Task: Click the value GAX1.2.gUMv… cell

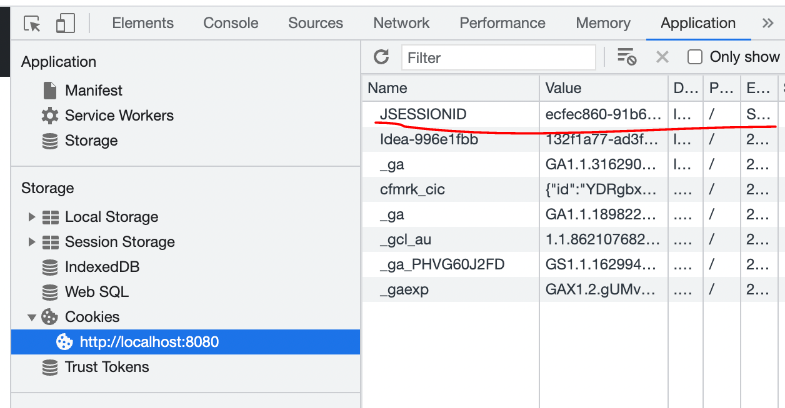Action: (603, 289)
